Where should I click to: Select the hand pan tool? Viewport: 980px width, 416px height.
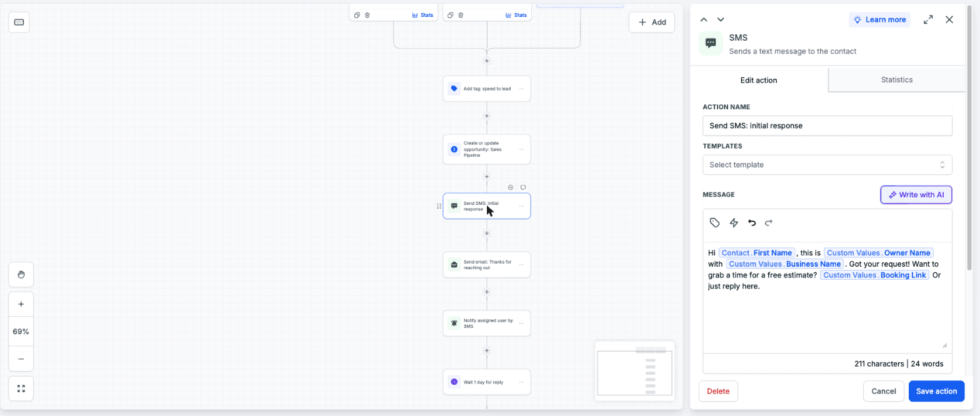(x=21, y=274)
